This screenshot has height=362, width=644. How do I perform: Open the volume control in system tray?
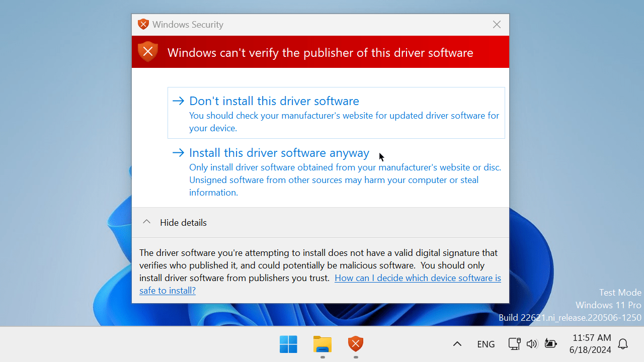coord(532,344)
